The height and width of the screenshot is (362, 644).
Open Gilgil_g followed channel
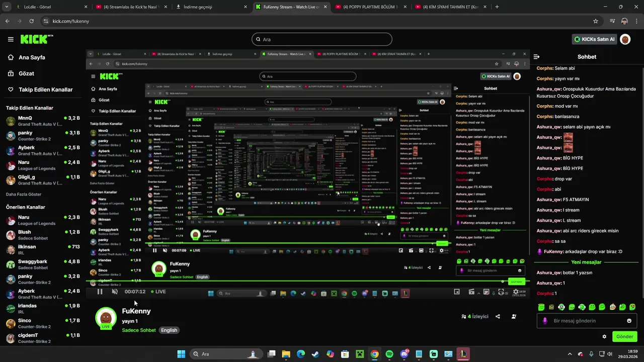coord(43,180)
